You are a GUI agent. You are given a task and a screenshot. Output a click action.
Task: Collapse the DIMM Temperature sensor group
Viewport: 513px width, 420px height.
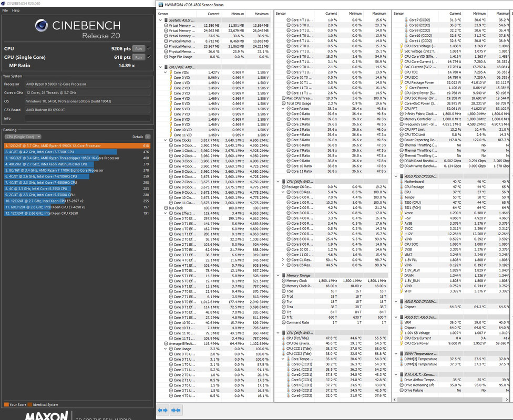coord(396,354)
